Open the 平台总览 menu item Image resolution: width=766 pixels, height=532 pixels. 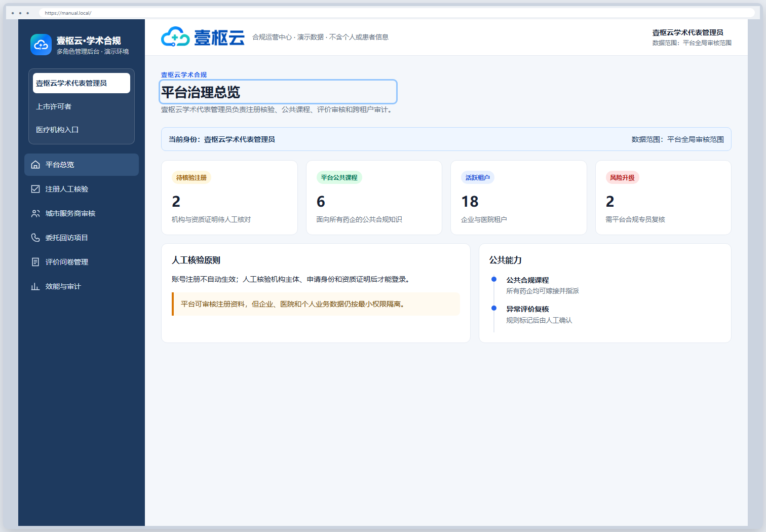point(82,165)
